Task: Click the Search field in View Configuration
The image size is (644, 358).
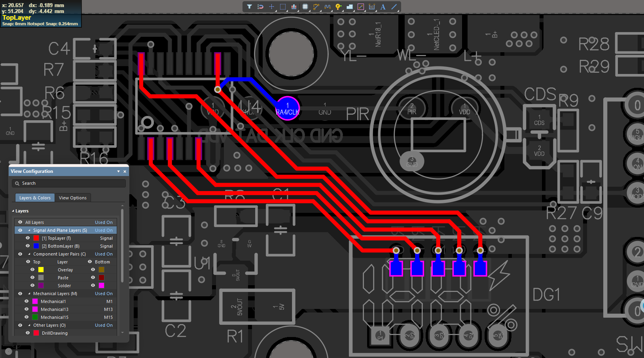Action: coord(69,183)
